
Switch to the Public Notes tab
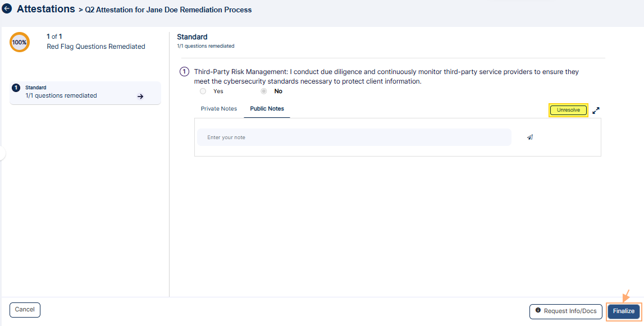coord(267,109)
